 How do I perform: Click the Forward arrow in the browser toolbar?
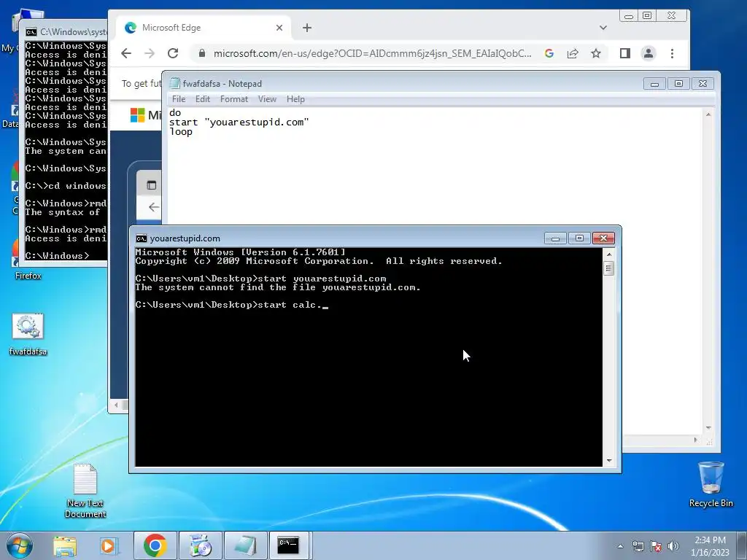(x=150, y=53)
